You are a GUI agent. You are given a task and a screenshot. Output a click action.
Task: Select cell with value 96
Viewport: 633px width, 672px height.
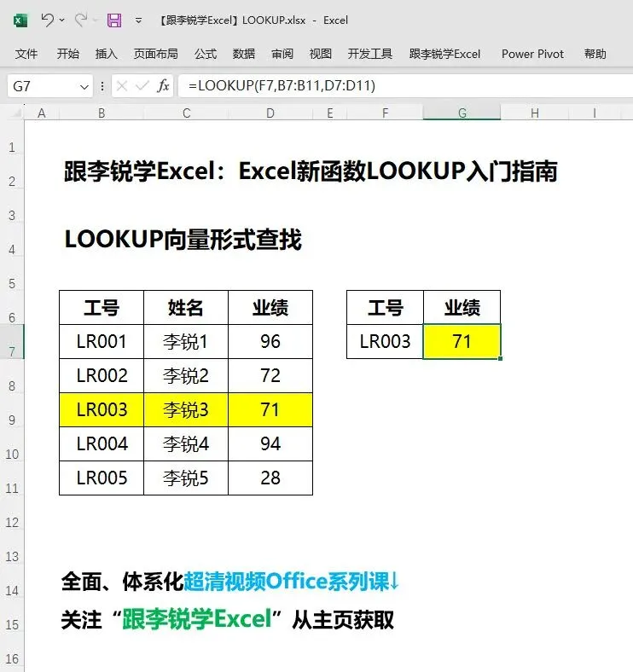coord(270,342)
